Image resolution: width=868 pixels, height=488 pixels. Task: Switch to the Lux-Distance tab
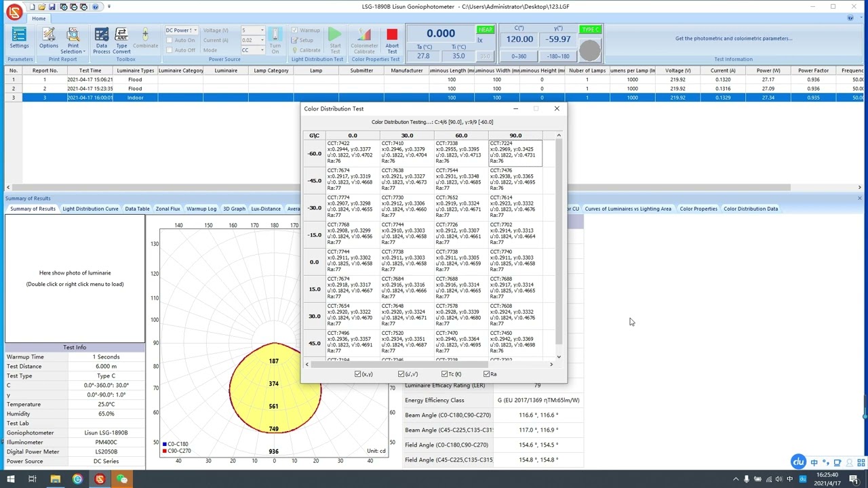[x=266, y=209]
